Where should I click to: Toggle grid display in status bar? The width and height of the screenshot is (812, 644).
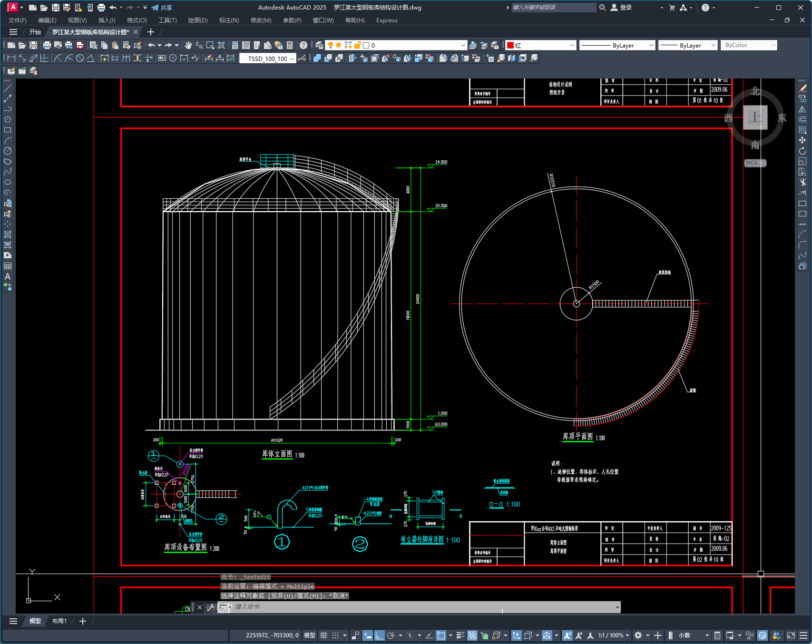tap(324, 635)
